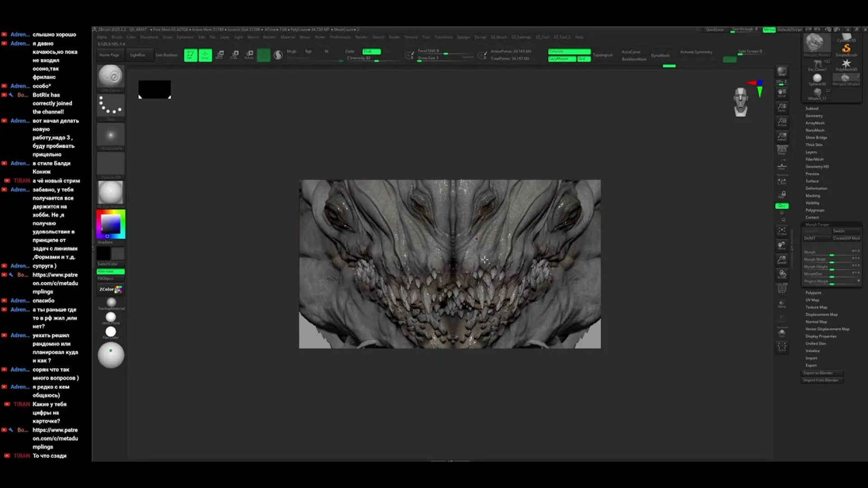
Task: Expand the Polygroups palette section
Action: [x=815, y=210]
